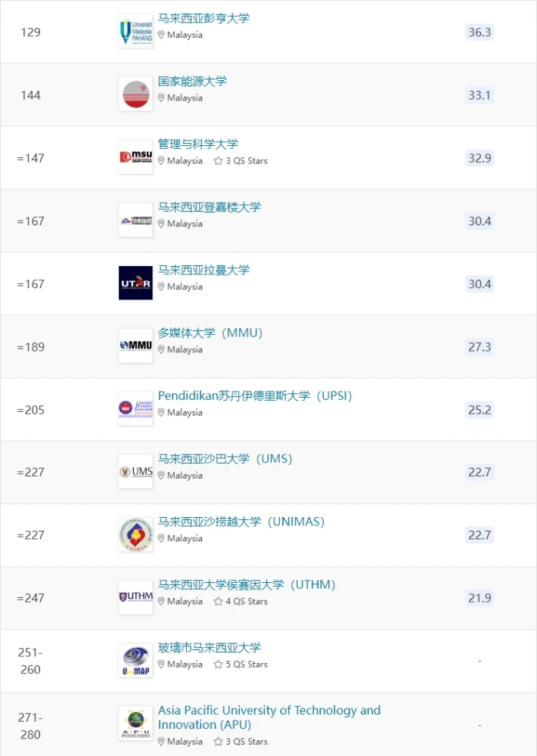Image resolution: width=537 pixels, height=756 pixels.
Task: Click the UPSI logo thumbnail
Action: click(x=135, y=409)
